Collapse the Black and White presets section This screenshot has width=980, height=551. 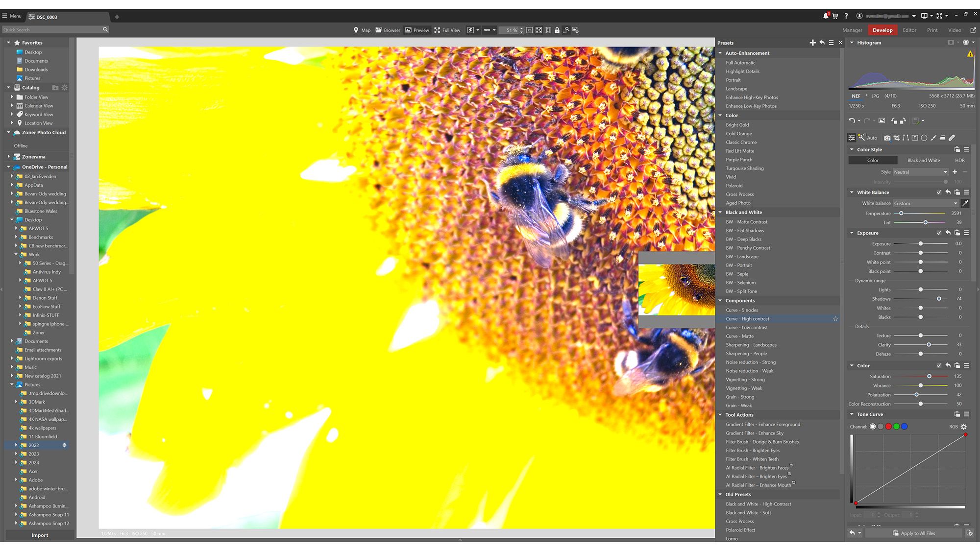tap(721, 212)
